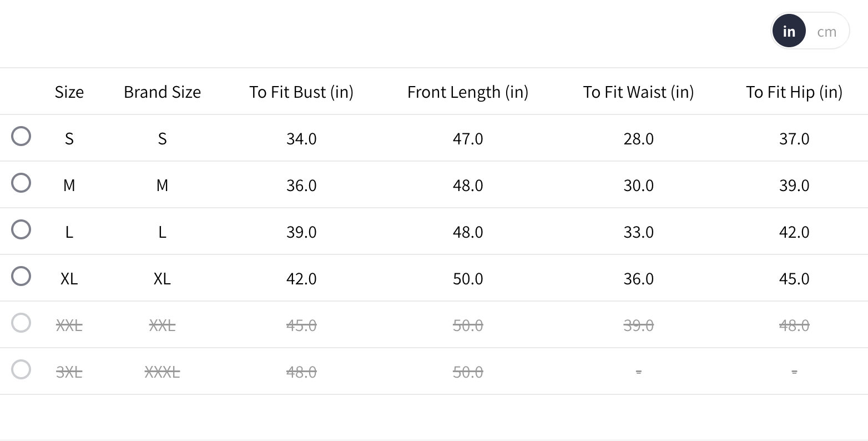Click the To Fit Waist header
The image size is (868, 441).
(x=638, y=92)
